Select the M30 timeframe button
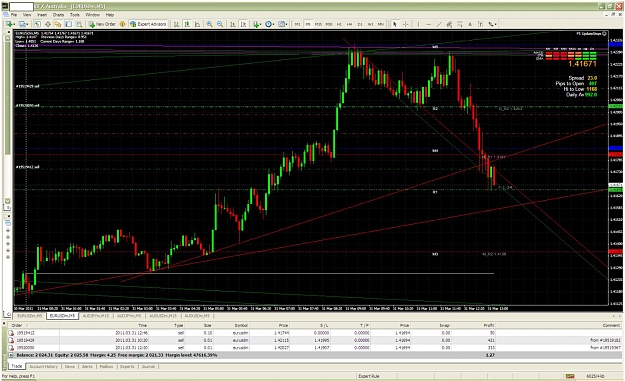The height and width of the screenshot is (381, 625). [329, 24]
